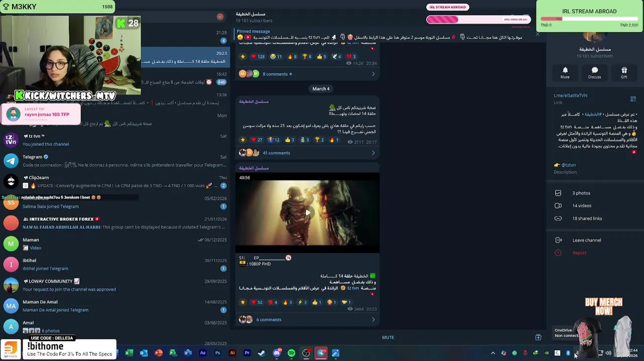Click star reaction icon on video post
Viewport: 644px width, 361px height.
click(243, 302)
